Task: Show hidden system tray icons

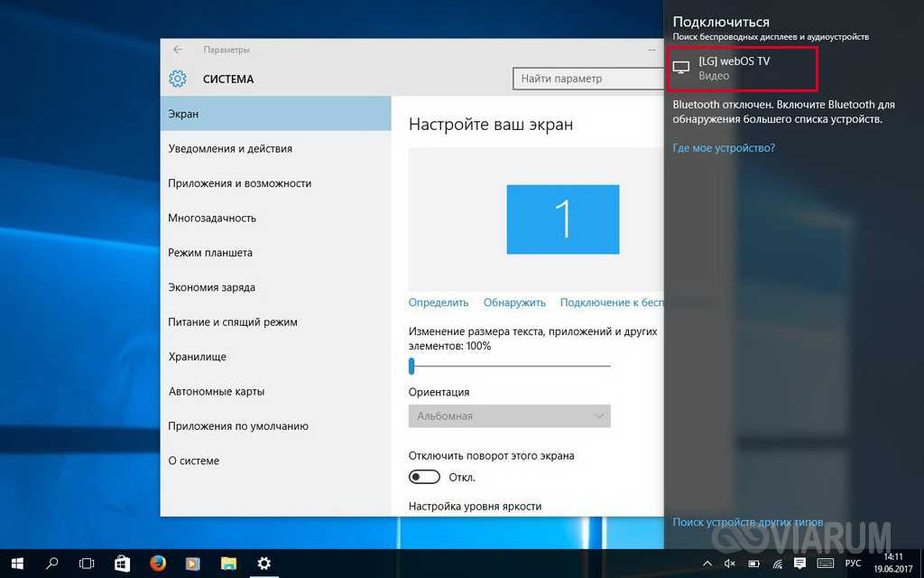Action: (x=708, y=564)
